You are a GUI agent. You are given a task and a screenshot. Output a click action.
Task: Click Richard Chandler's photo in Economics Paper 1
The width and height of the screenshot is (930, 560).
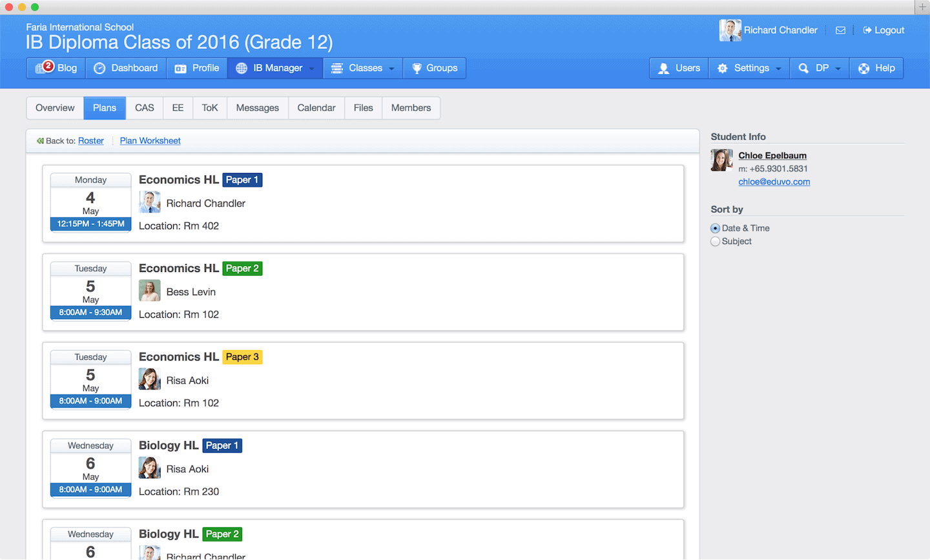[x=150, y=202]
